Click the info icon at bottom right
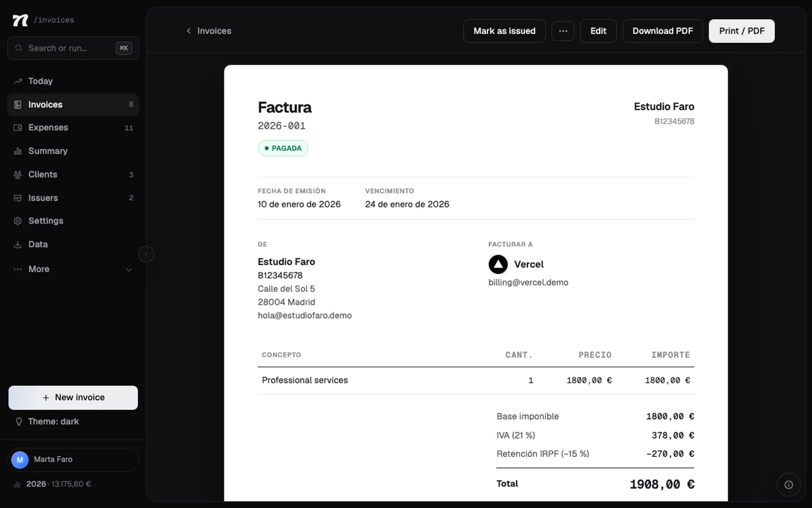The height and width of the screenshot is (508, 812). 789,485
